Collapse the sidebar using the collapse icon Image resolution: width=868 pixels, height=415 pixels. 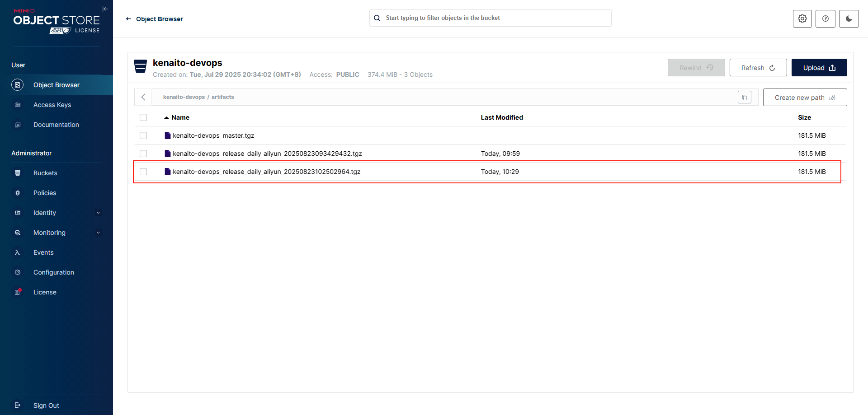(x=105, y=9)
